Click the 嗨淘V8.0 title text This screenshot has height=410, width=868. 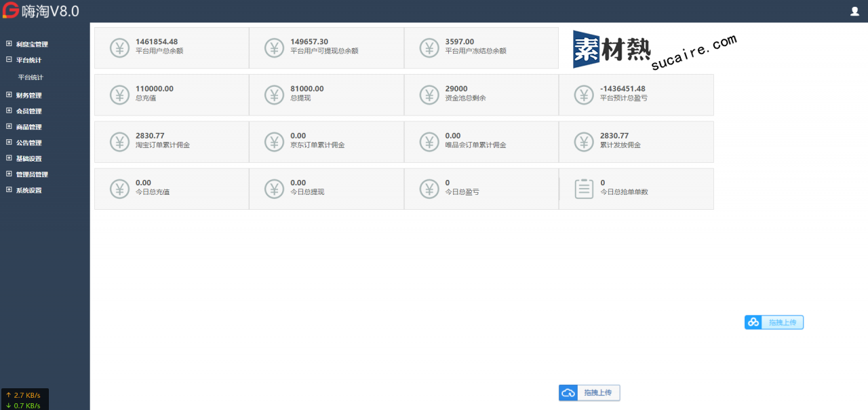(51, 11)
